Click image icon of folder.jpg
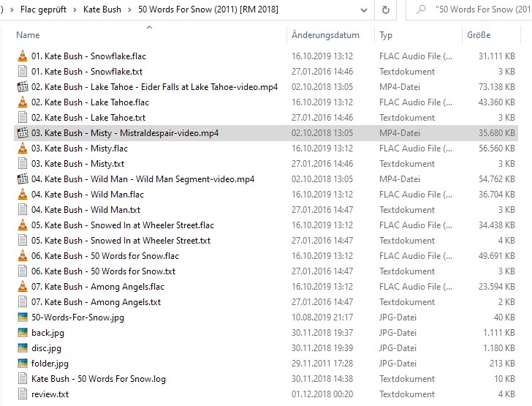532x406 pixels. [x=23, y=363]
